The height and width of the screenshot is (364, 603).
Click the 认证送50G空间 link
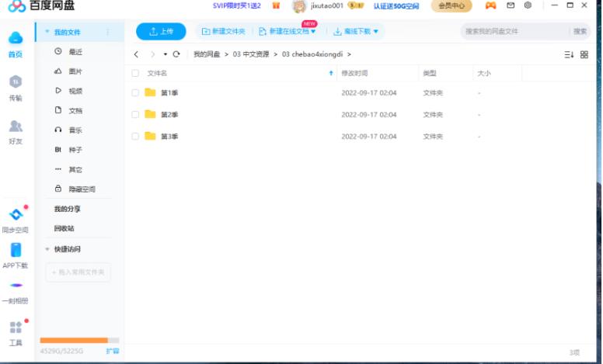pyautogui.click(x=396, y=6)
